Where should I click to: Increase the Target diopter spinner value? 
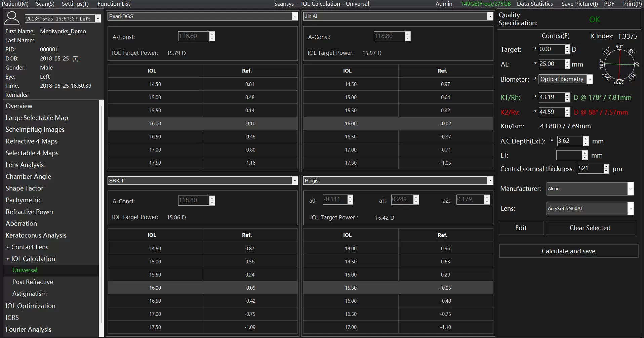pos(567,47)
